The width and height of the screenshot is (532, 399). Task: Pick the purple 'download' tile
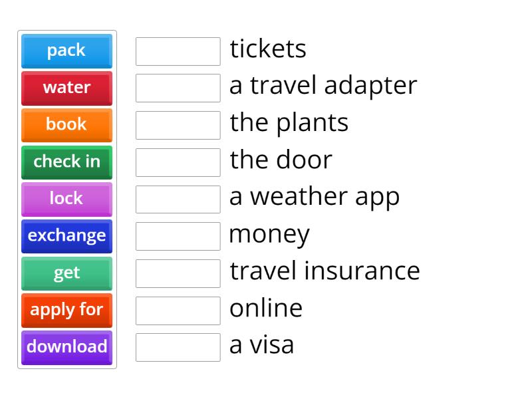[66, 346]
